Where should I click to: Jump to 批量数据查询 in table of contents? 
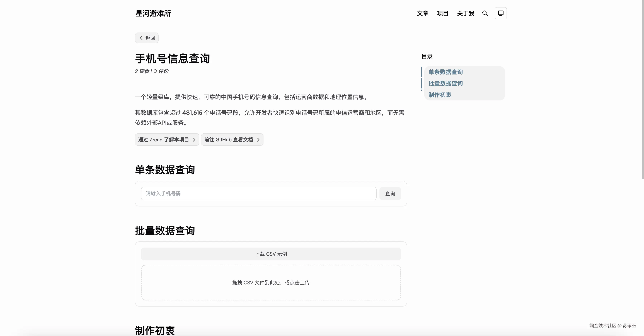446,83
